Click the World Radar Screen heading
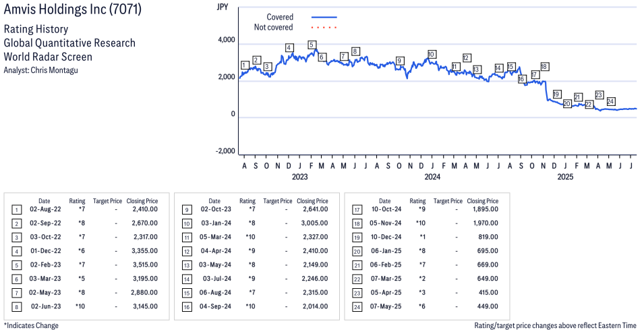This screenshot has height=330, width=644. click(48, 57)
